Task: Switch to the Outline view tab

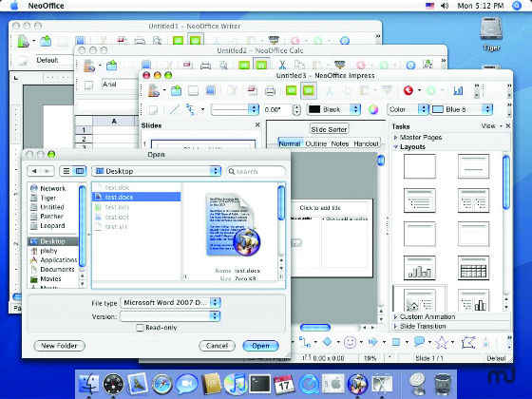Action: coord(315,143)
